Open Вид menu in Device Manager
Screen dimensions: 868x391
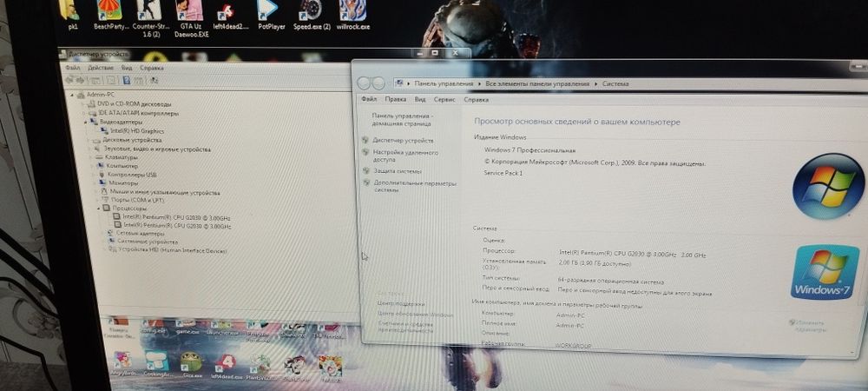(127, 68)
